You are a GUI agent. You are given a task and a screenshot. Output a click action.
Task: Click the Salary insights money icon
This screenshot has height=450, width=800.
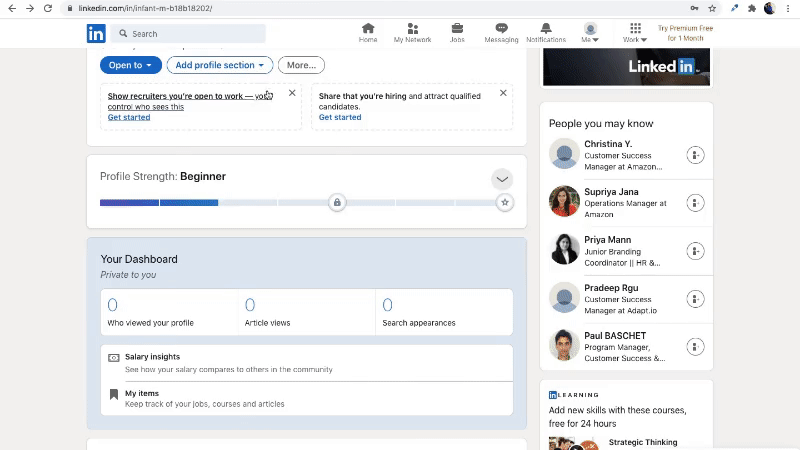[x=114, y=358]
